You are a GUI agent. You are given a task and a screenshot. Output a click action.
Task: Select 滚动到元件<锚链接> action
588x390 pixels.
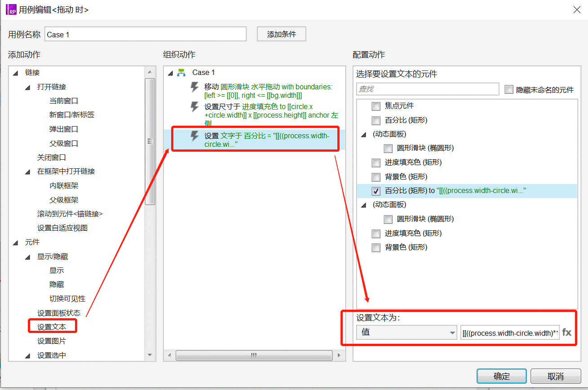point(70,214)
